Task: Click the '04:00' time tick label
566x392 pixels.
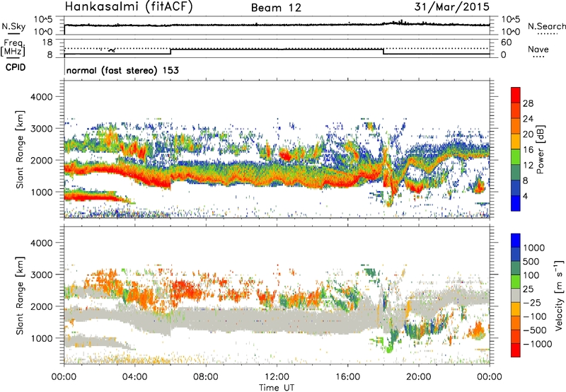Action: (134, 377)
